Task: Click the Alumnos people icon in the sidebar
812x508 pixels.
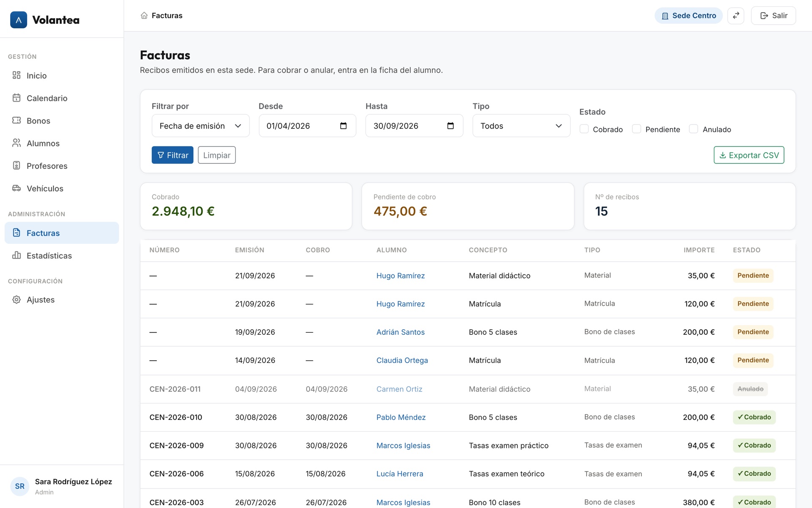Action: pyautogui.click(x=16, y=143)
